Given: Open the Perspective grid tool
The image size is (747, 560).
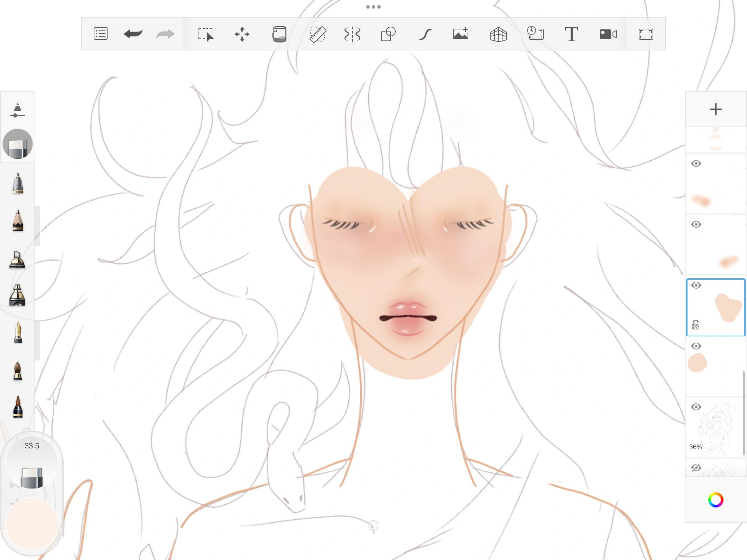Looking at the screenshot, I should click(498, 34).
